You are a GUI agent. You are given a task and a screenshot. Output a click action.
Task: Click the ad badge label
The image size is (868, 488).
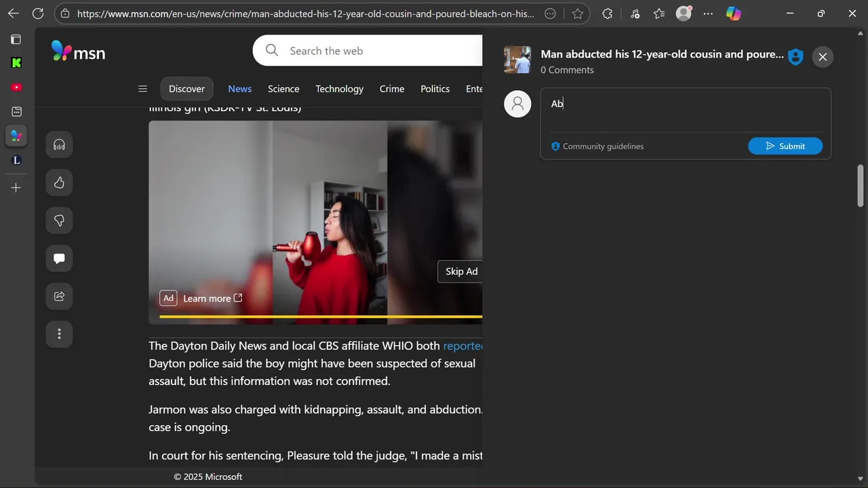(x=168, y=298)
